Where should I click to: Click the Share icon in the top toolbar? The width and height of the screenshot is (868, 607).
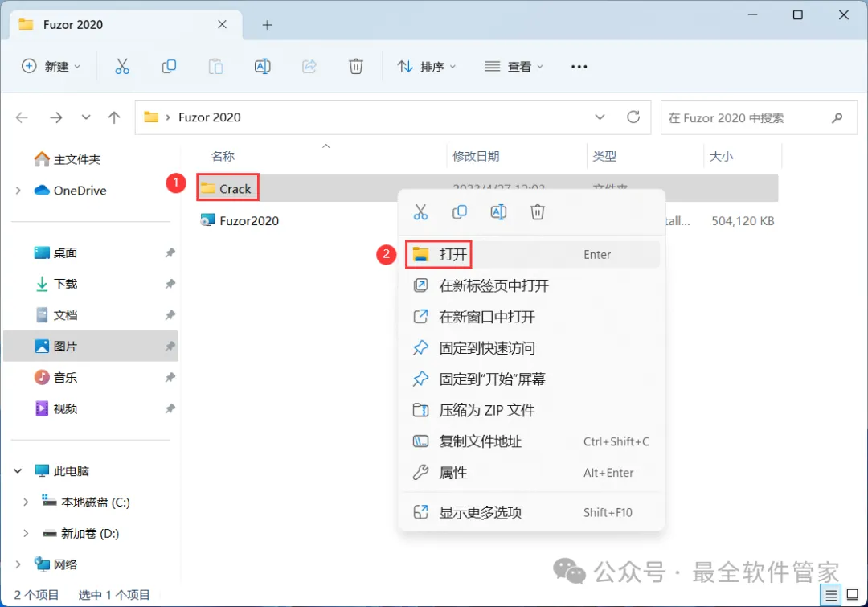pyautogui.click(x=309, y=67)
